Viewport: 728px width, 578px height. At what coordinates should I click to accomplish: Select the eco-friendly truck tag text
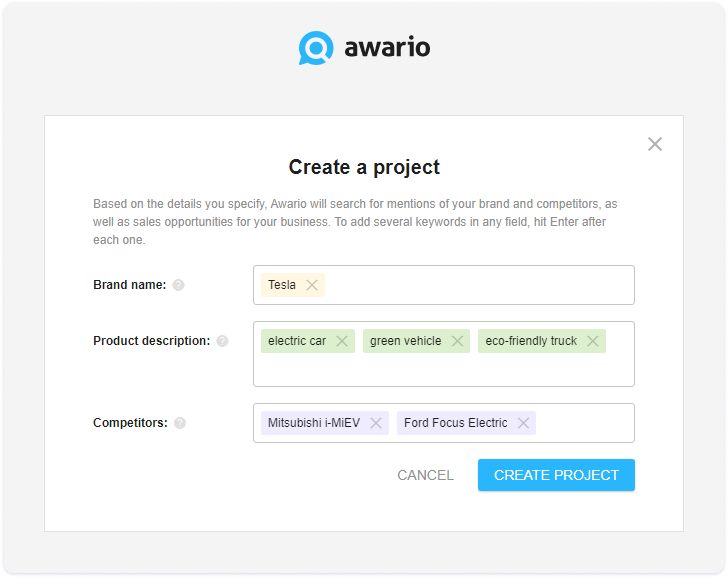(531, 341)
